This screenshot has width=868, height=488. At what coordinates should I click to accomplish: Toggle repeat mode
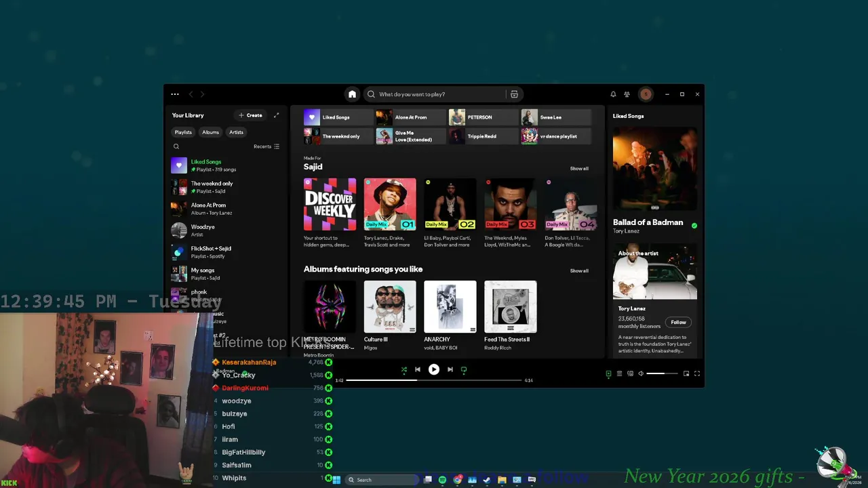(464, 370)
